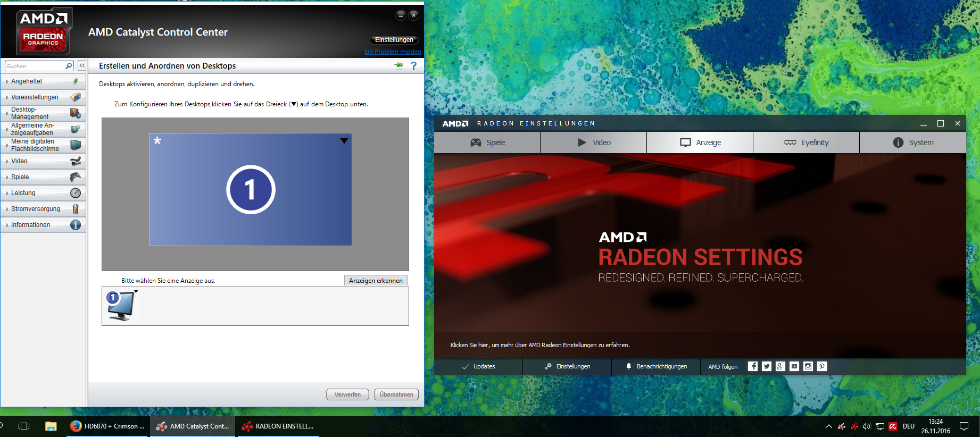Viewport: 980px width, 437px height.
Task: Collapse the sidebar with the double-arrow button
Action: point(82,65)
